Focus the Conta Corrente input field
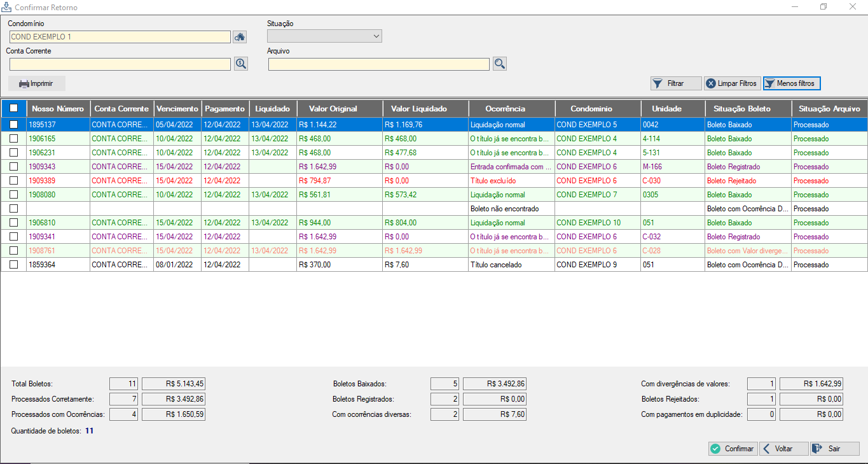Image resolution: width=868 pixels, height=464 pixels. pos(120,64)
